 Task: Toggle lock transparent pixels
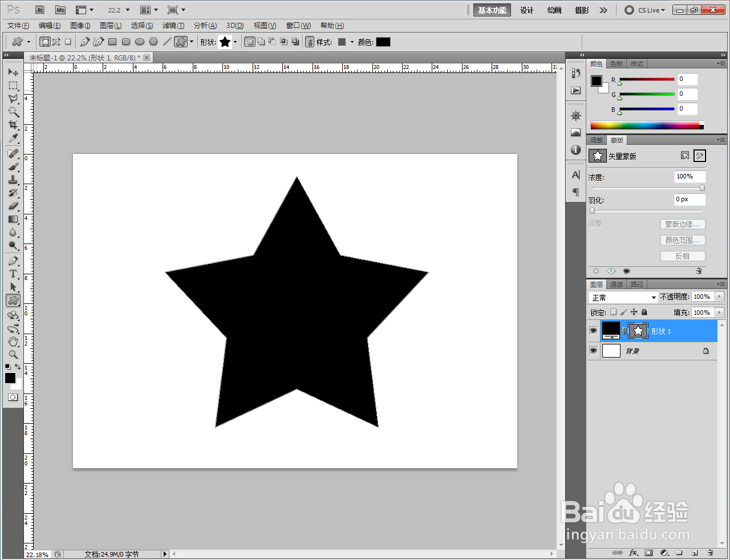613,312
